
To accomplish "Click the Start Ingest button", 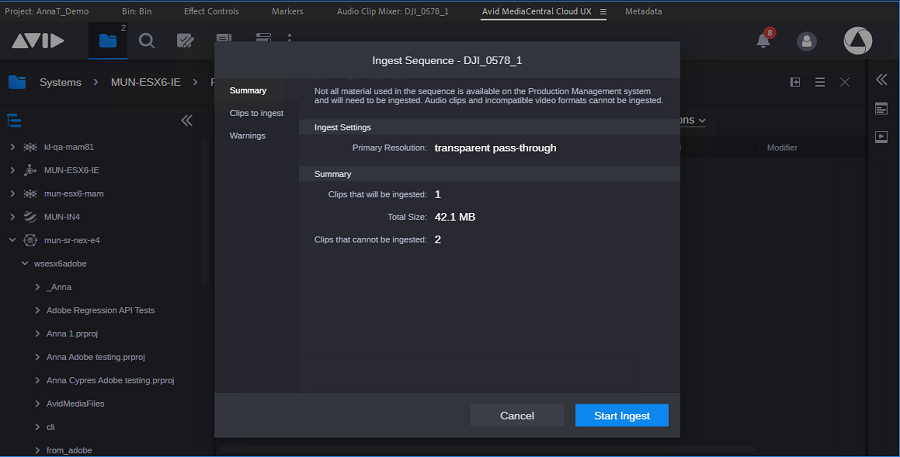I will click(x=622, y=416).
